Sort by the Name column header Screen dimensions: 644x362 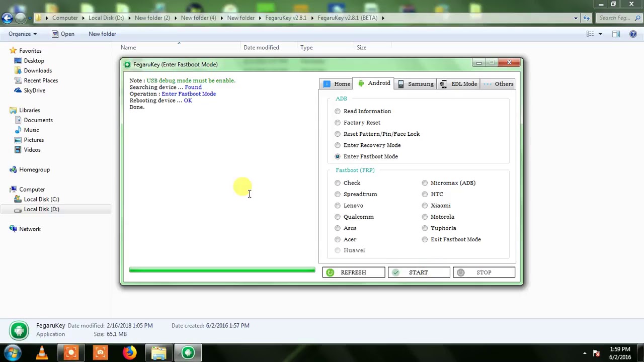pyautogui.click(x=128, y=48)
